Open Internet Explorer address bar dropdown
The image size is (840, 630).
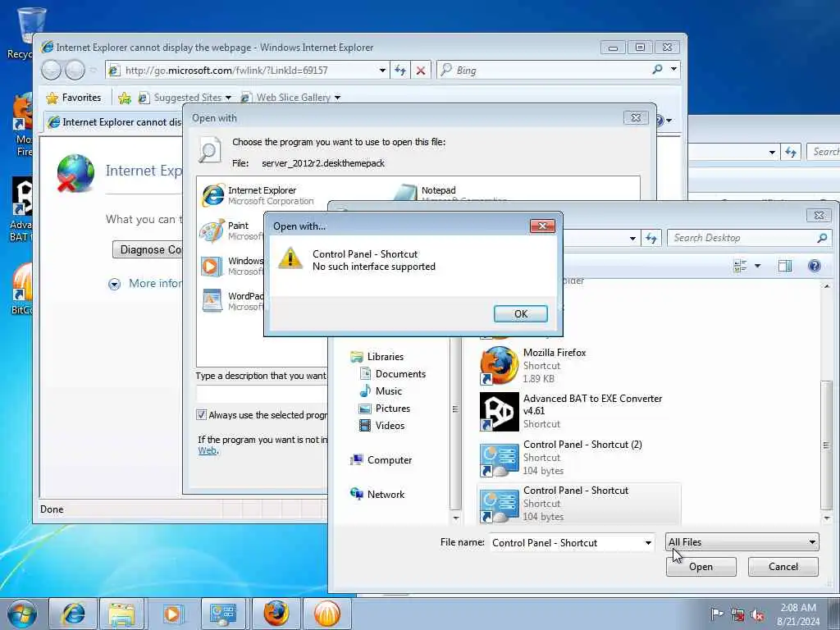tap(382, 71)
